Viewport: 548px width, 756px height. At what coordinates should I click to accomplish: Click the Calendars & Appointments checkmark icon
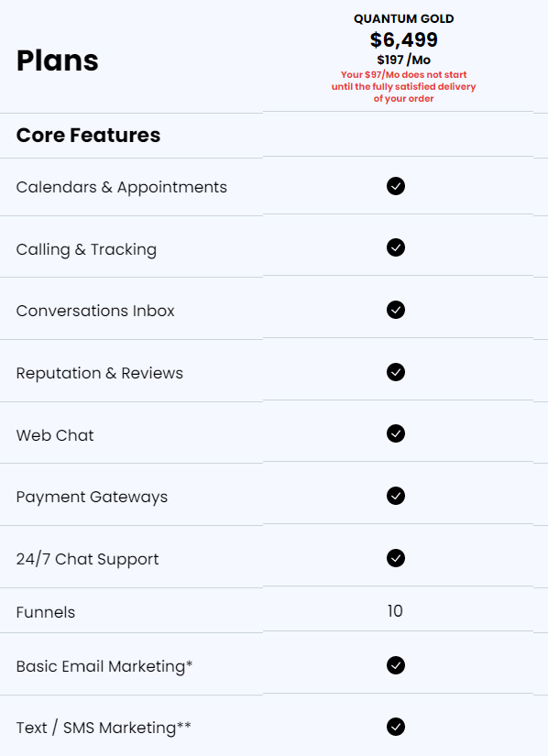[x=396, y=186]
